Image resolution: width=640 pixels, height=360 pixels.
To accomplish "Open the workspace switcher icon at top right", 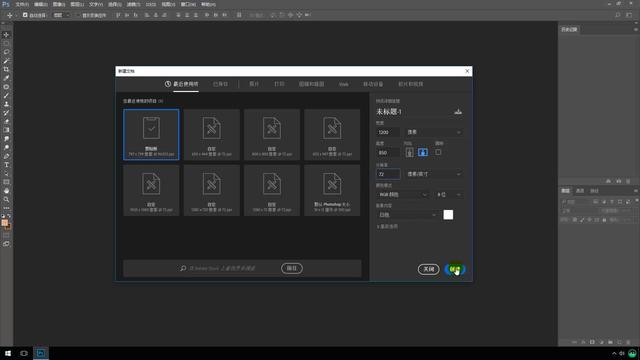I will 629,15.
